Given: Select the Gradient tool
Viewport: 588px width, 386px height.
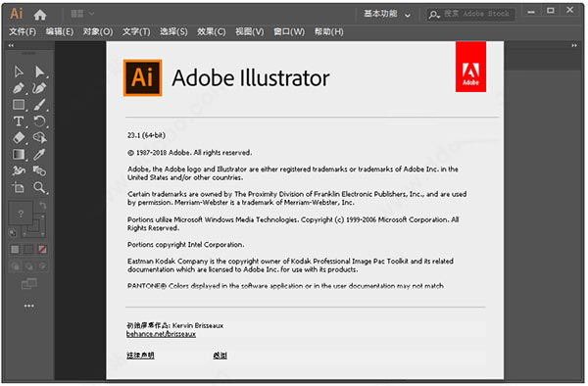Looking at the screenshot, I should pyautogui.click(x=19, y=155).
